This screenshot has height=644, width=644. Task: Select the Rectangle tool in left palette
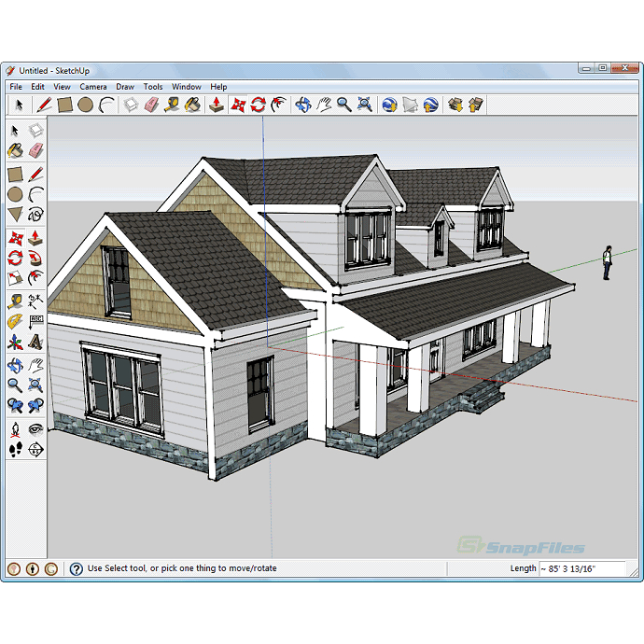(15, 175)
